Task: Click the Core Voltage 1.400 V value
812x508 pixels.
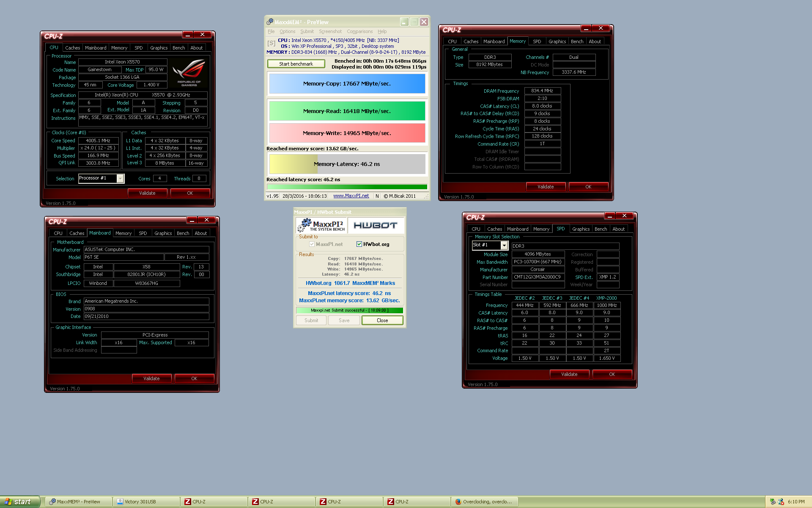Action: (x=151, y=85)
